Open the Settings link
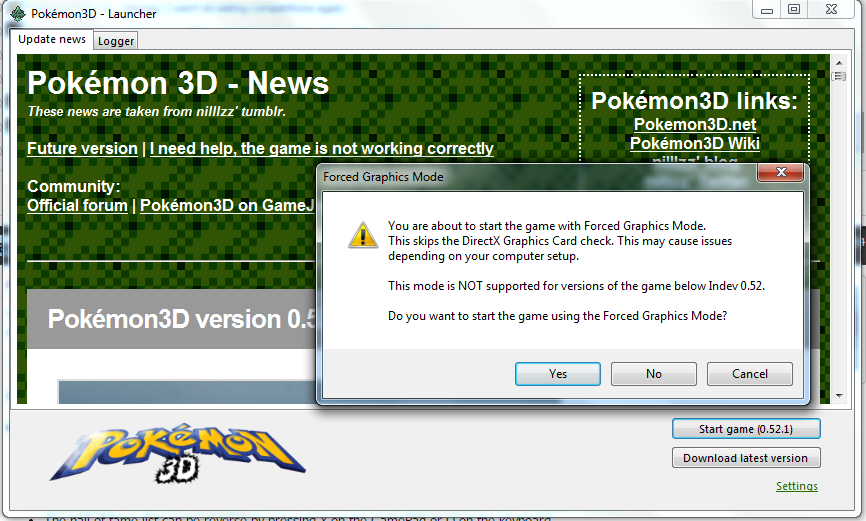866x521 pixels. click(x=796, y=486)
